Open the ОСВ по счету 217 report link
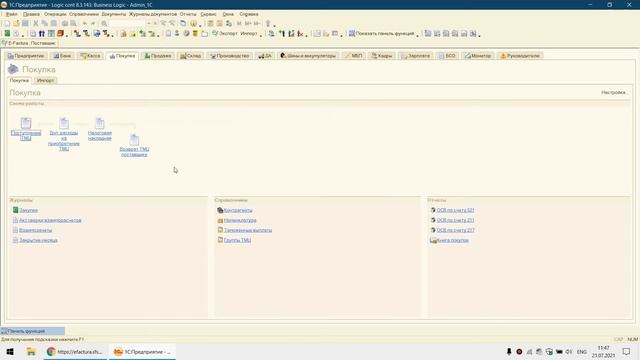This screenshot has height=360, width=640. pos(456,230)
